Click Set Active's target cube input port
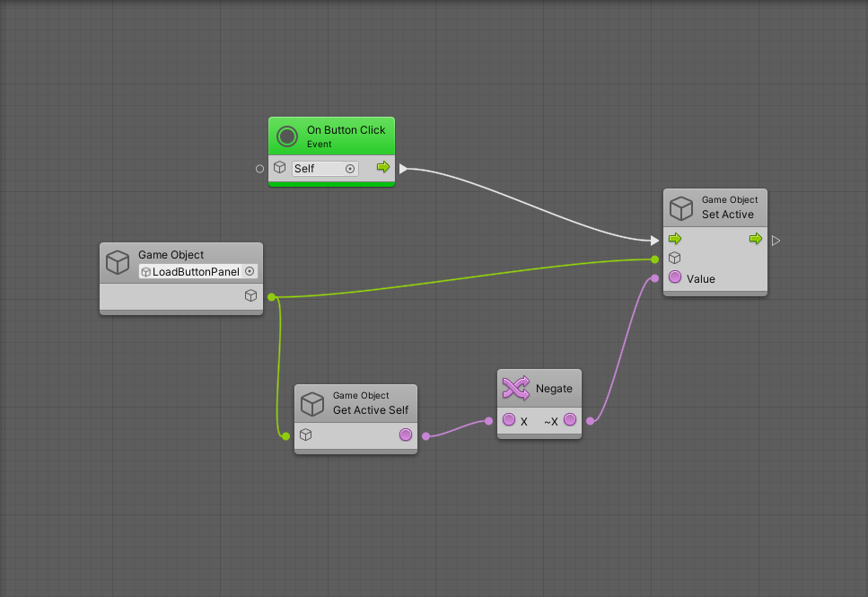Viewport: 868px width, 597px height. pos(674,258)
